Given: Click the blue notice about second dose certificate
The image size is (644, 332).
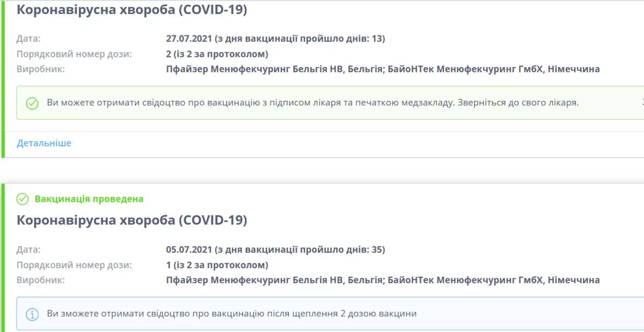Looking at the screenshot, I should coord(232,313).
